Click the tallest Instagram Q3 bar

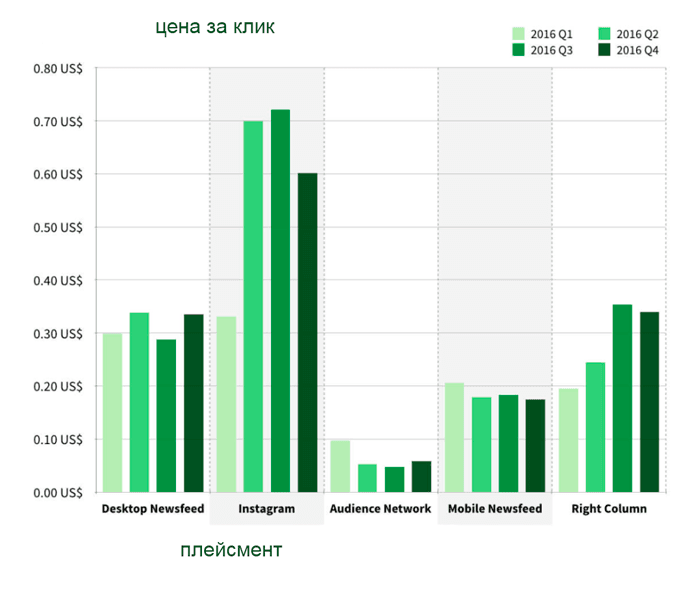280,301
